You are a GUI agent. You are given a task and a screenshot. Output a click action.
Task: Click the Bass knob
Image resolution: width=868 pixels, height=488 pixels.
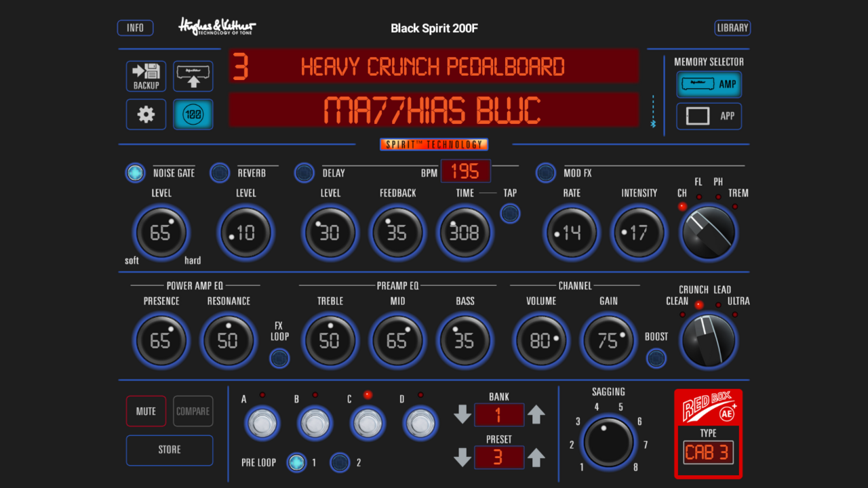[x=465, y=340]
